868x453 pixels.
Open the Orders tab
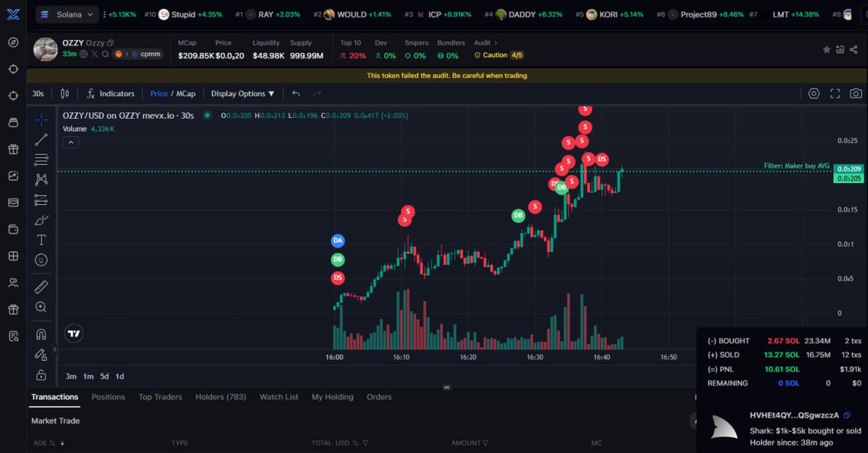pyautogui.click(x=379, y=397)
